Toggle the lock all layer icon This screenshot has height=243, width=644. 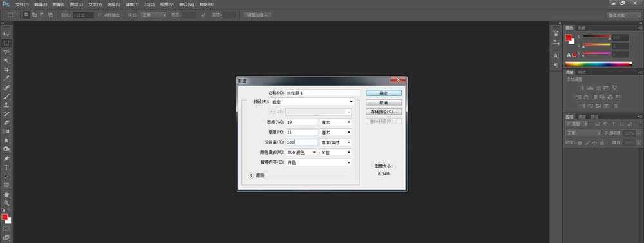tap(601, 143)
